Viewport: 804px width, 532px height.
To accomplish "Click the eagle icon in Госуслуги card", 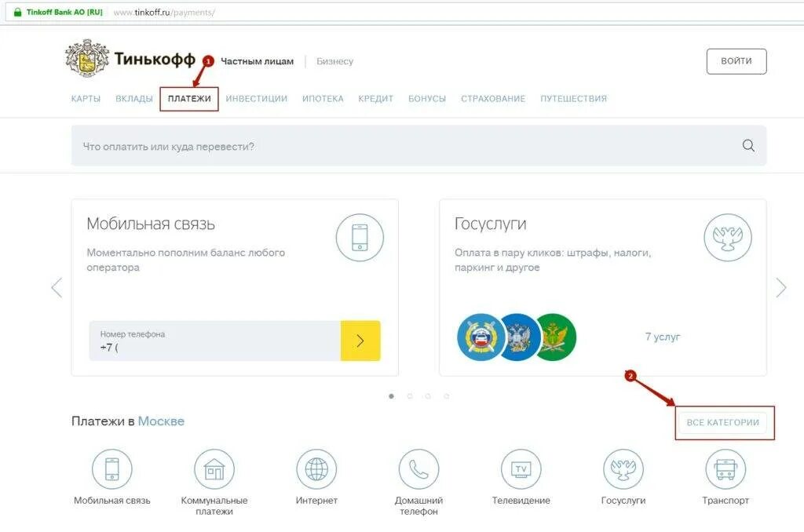I will point(728,237).
